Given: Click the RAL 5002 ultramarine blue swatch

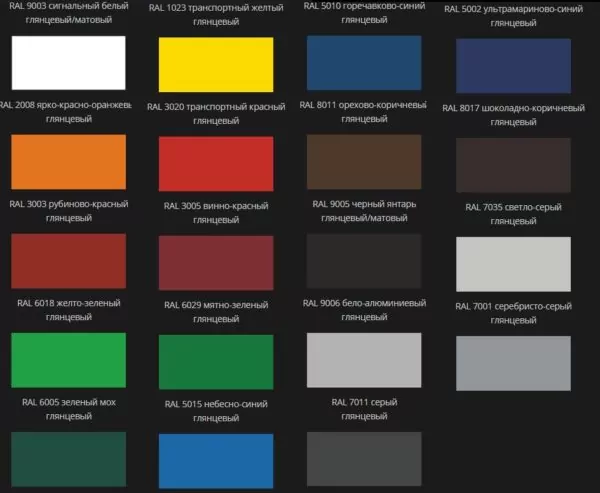Looking at the screenshot, I should (514, 68).
